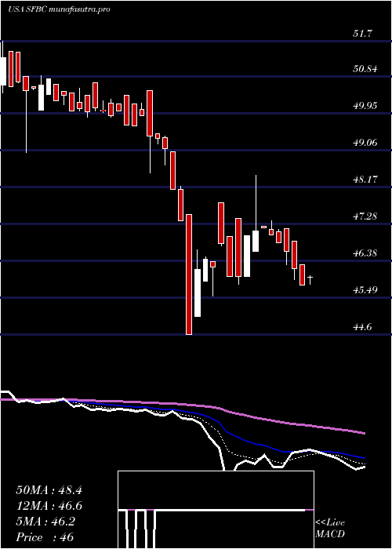Click the blue 12MA line at its right end

click(363, 457)
